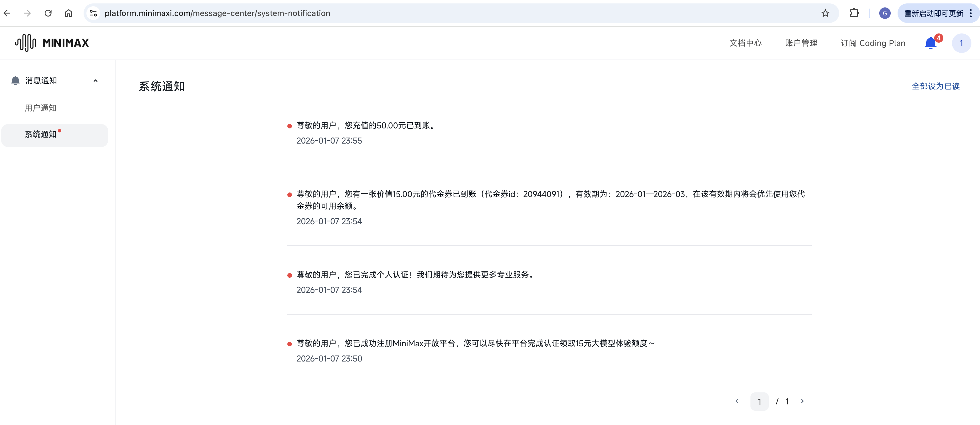Viewport: 980px width, 425px height.
Task: Click the MiniMax logo
Action: [52, 43]
